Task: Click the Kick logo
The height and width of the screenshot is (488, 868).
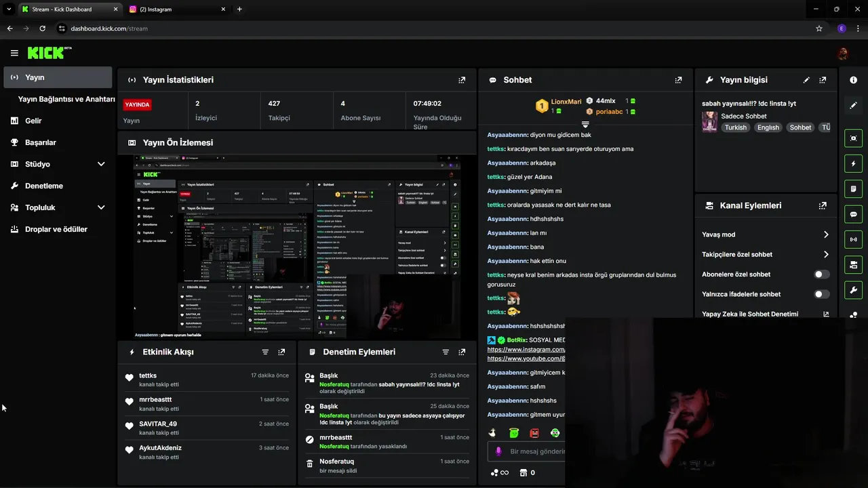Action: (50, 53)
